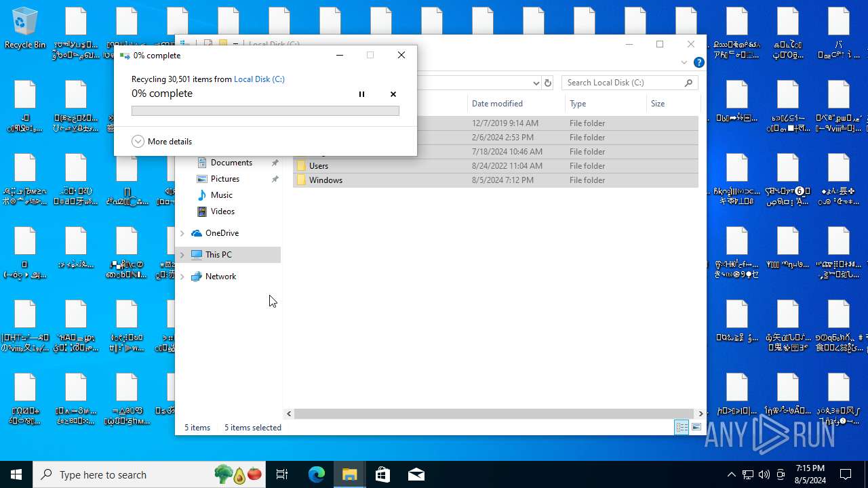Show hidden system tray icons
This screenshot has height=488, width=868.
point(731,474)
